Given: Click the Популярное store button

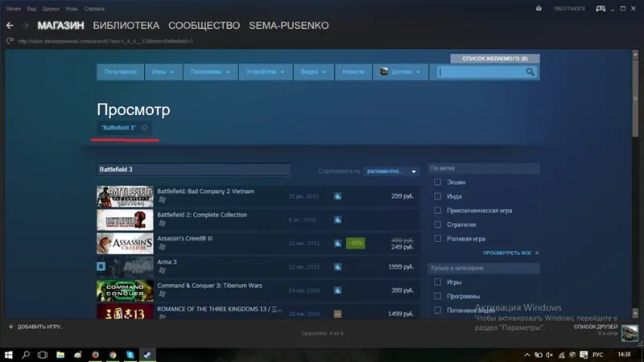Looking at the screenshot, I should [x=120, y=72].
